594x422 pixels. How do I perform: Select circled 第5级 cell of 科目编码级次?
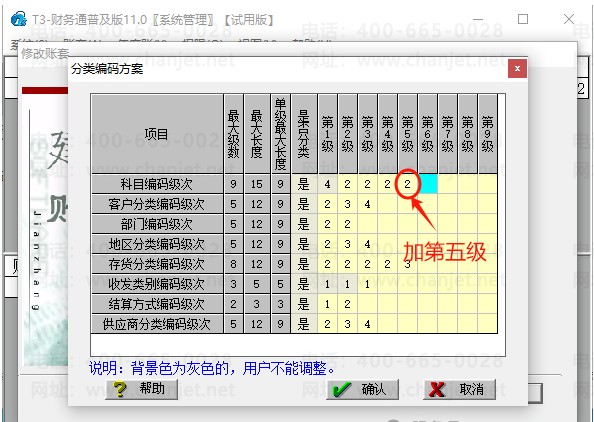(x=407, y=184)
